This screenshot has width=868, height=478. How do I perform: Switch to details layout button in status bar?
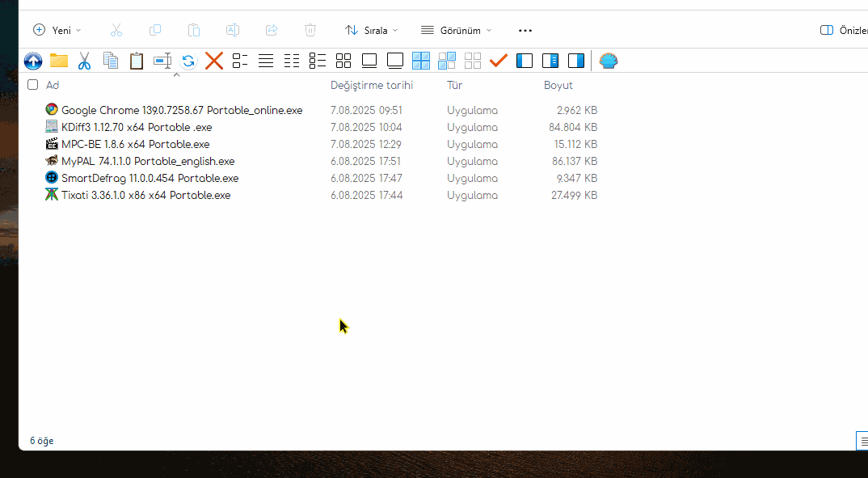pos(862,442)
